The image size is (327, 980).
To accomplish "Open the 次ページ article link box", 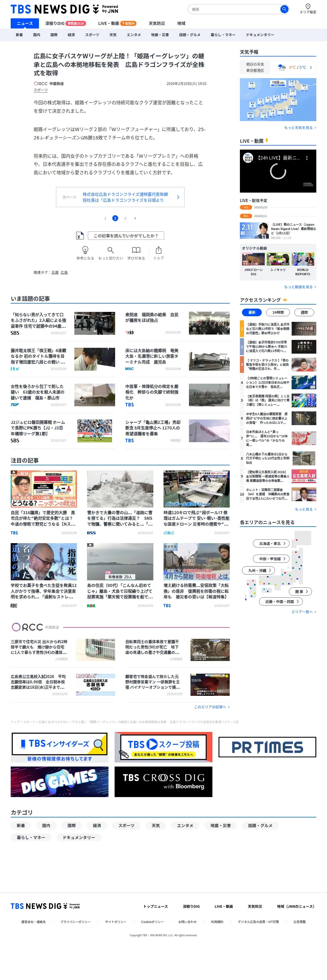I will [120, 197].
